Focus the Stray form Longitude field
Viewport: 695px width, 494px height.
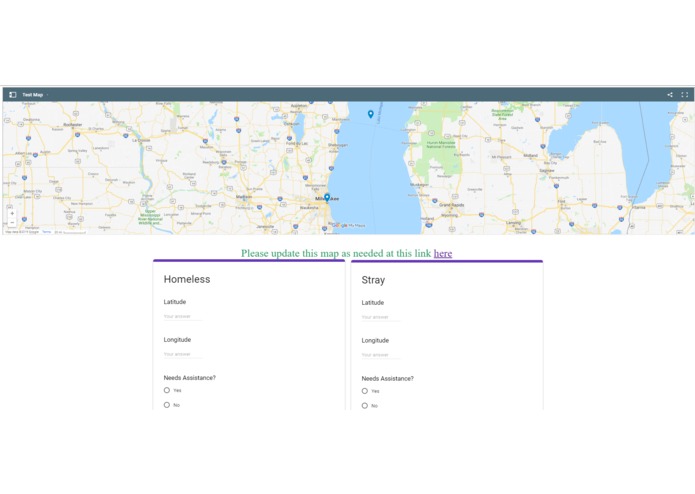click(x=381, y=355)
